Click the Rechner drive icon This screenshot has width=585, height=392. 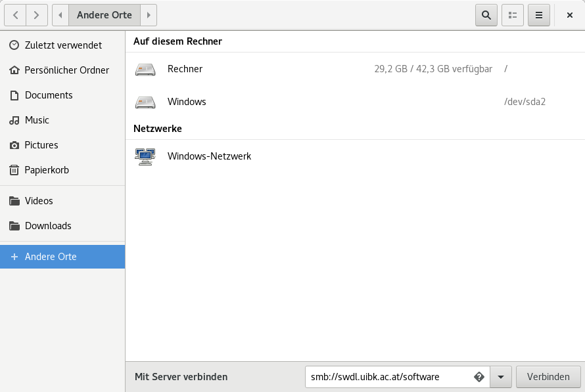[x=145, y=69]
